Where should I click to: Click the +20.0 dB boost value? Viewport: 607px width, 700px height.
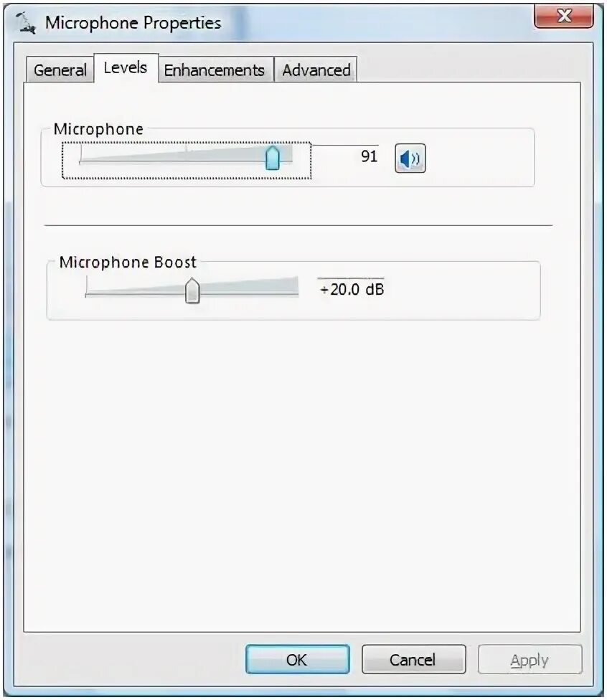click(352, 289)
